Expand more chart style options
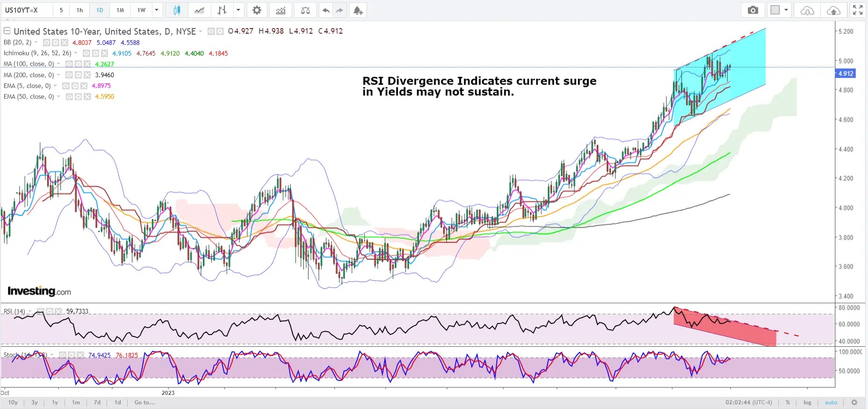Viewport: 868px width, 409px height. [x=238, y=10]
